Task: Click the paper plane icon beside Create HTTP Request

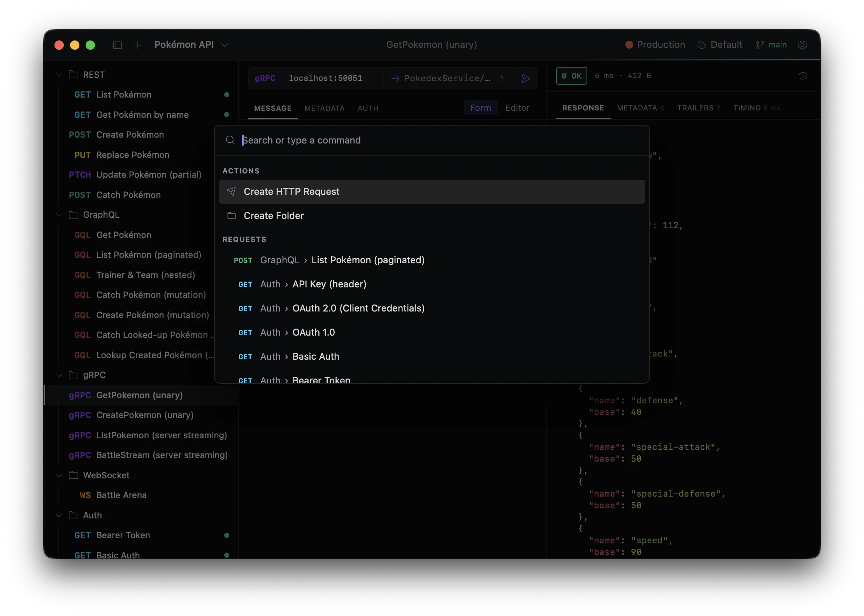Action: 231,191
